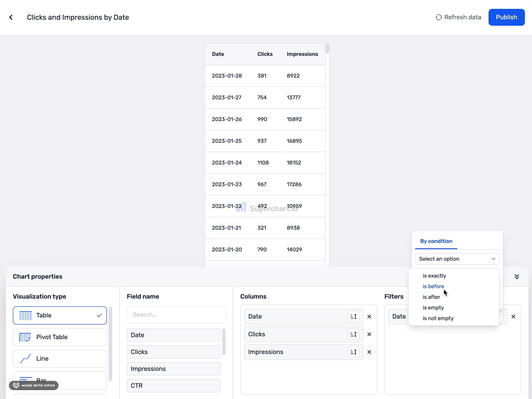Viewport: 532px width, 399px height.
Task: Click the 990 clicks cell
Action: [262, 119]
